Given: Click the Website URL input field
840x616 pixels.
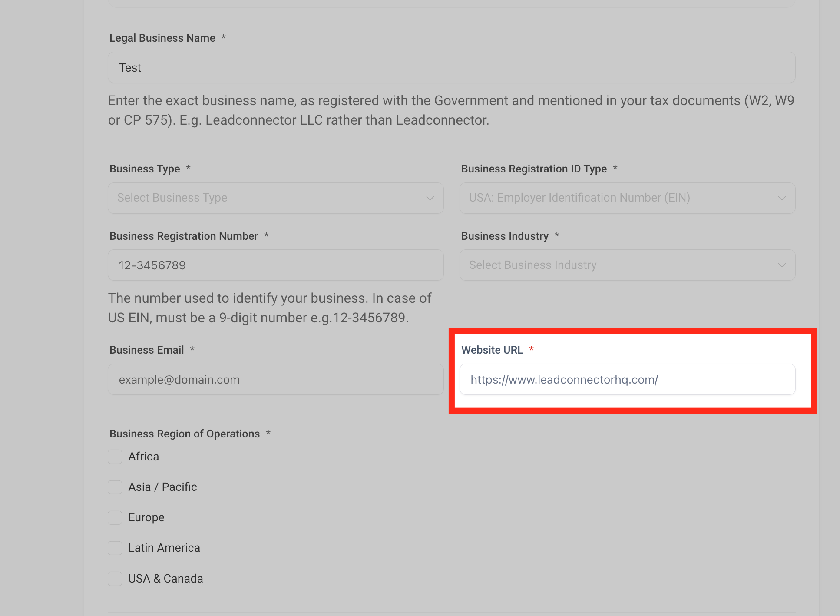Looking at the screenshot, I should coord(627,379).
